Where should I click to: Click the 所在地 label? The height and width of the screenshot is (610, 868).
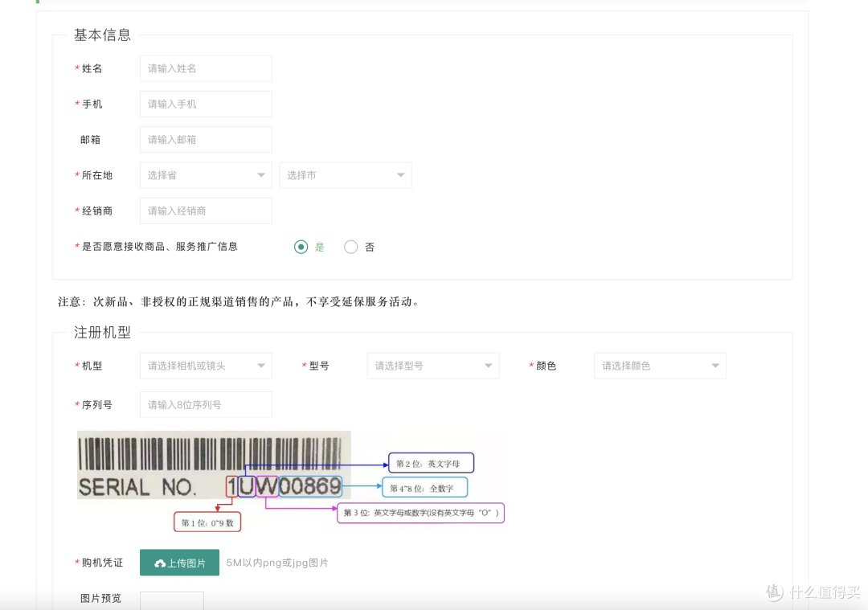point(97,175)
